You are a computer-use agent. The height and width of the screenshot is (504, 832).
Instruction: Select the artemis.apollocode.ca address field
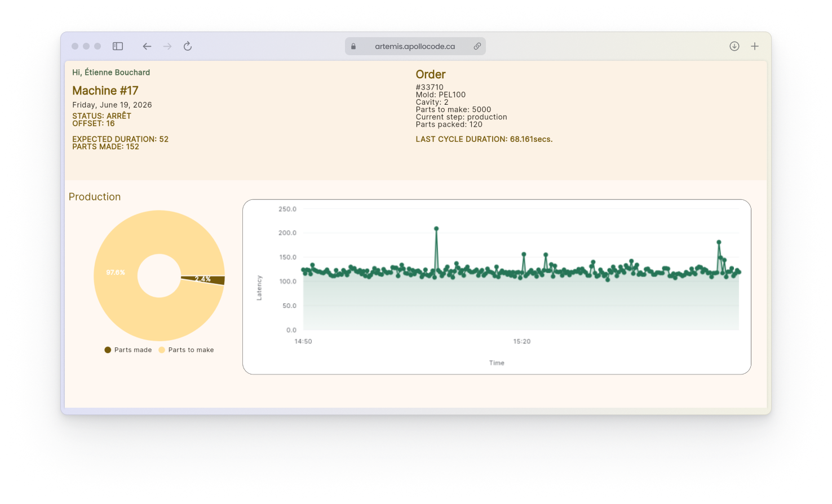tap(415, 46)
